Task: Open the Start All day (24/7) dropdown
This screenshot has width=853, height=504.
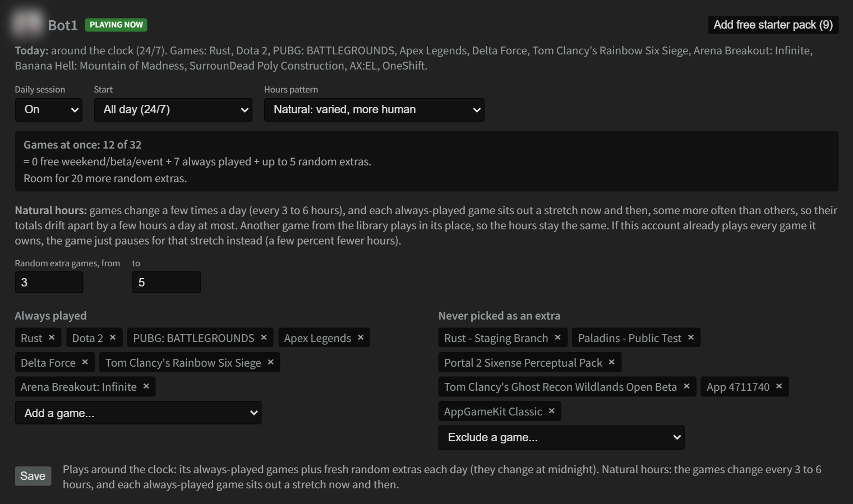Action: 173,110
